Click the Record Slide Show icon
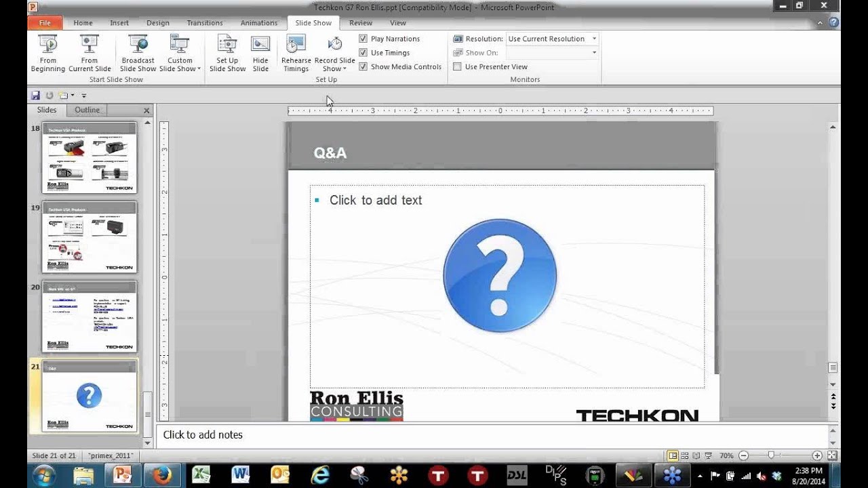Image resolution: width=868 pixels, height=488 pixels. coord(335,45)
